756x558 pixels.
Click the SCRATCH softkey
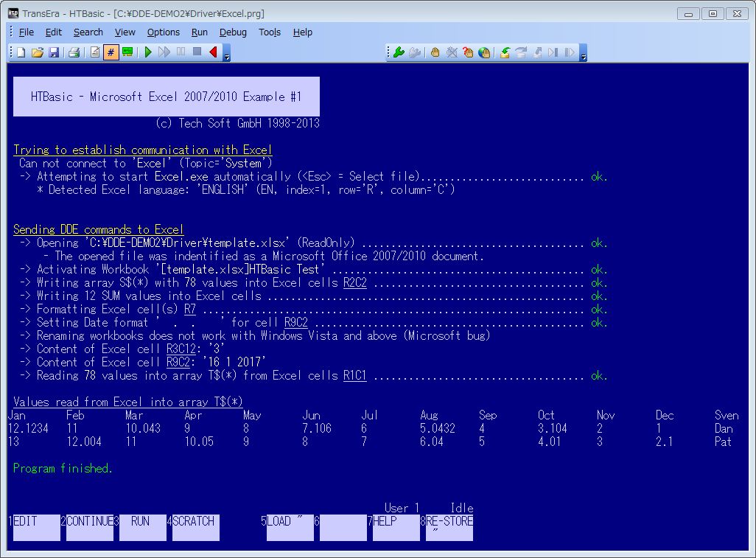click(196, 527)
